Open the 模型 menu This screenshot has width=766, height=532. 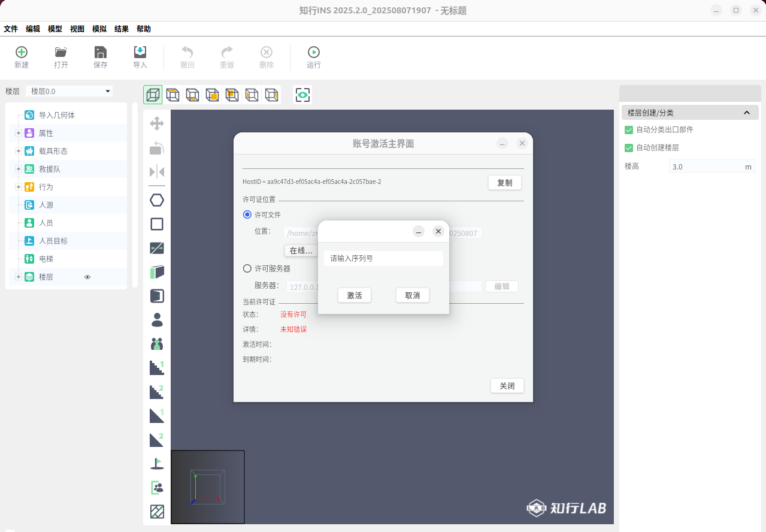[x=55, y=29]
